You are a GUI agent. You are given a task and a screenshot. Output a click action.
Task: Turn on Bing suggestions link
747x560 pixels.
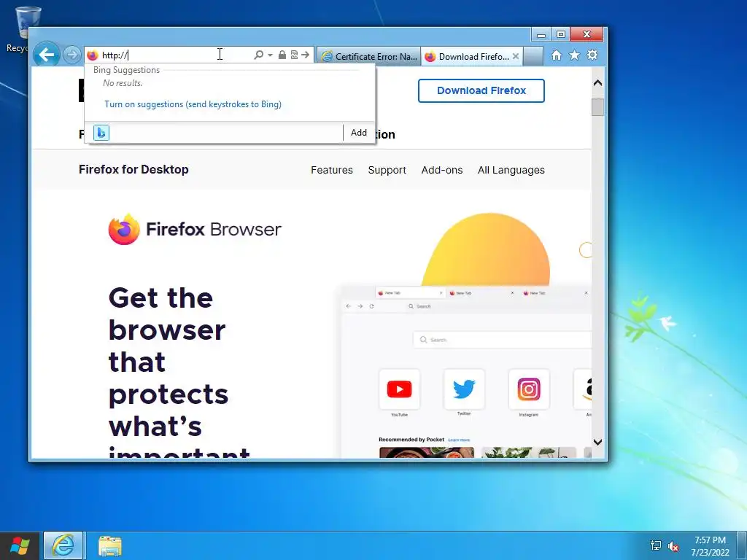tap(193, 104)
